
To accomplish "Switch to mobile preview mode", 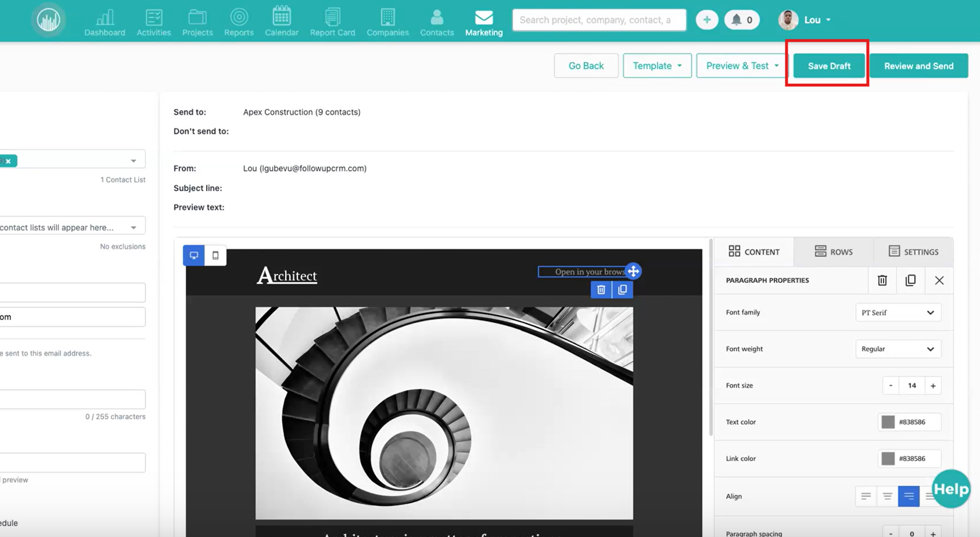I will [216, 255].
